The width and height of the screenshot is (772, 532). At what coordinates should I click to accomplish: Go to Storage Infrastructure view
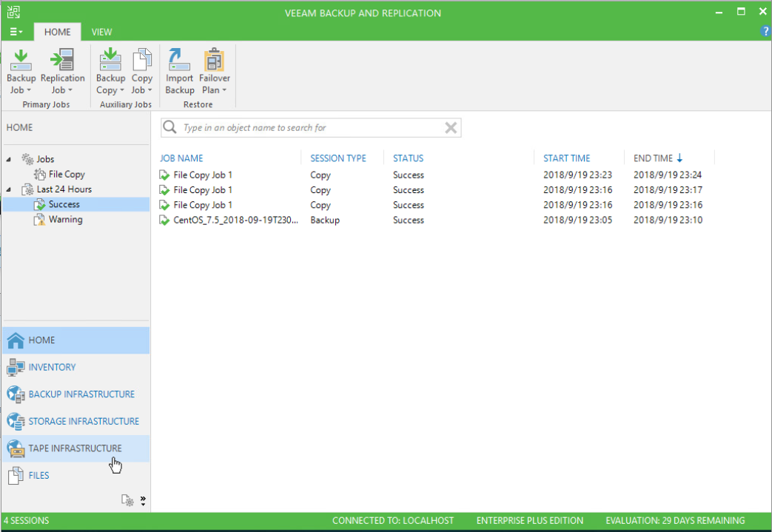(x=75, y=421)
